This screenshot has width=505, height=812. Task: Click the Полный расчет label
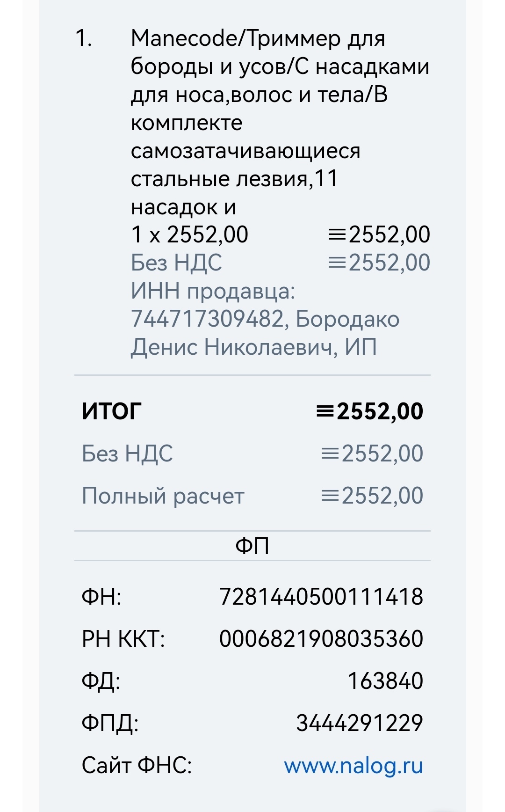(x=163, y=496)
